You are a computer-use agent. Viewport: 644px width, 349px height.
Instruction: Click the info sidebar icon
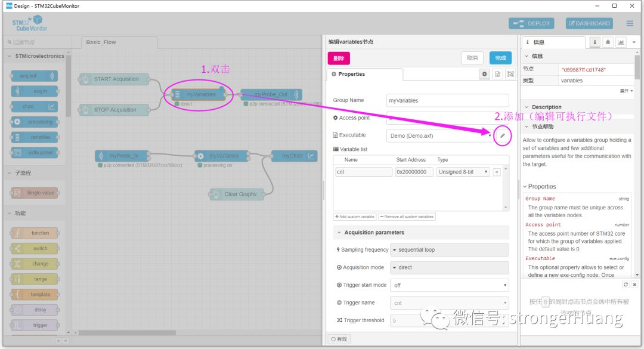[595, 42]
